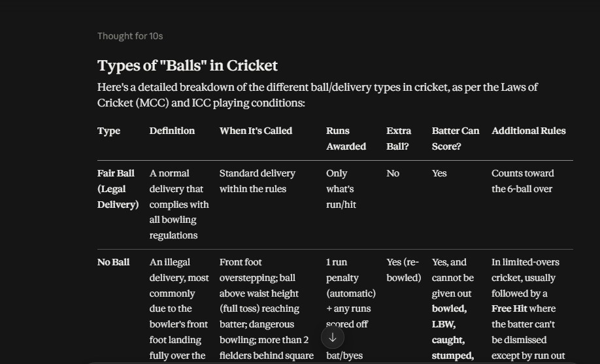The height and width of the screenshot is (364, 600).
Task: Click the introductory paragraph mentioning MCC and ICC
Action: click(x=317, y=95)
